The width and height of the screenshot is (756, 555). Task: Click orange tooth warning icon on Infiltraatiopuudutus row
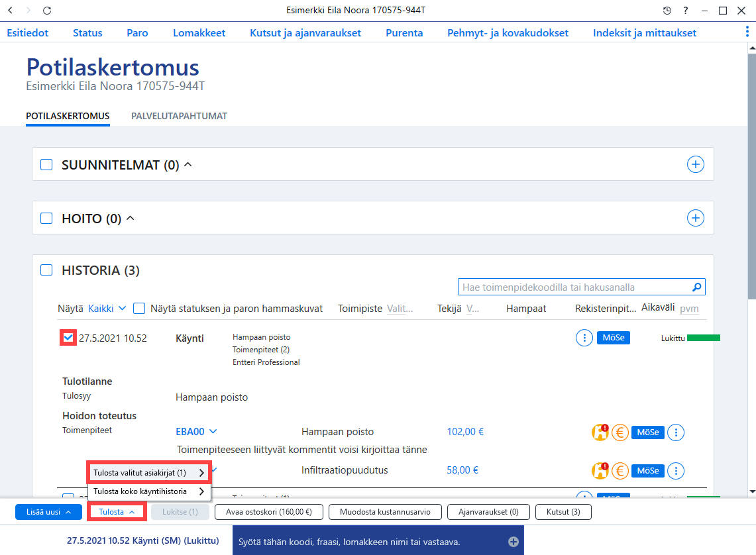600,470
